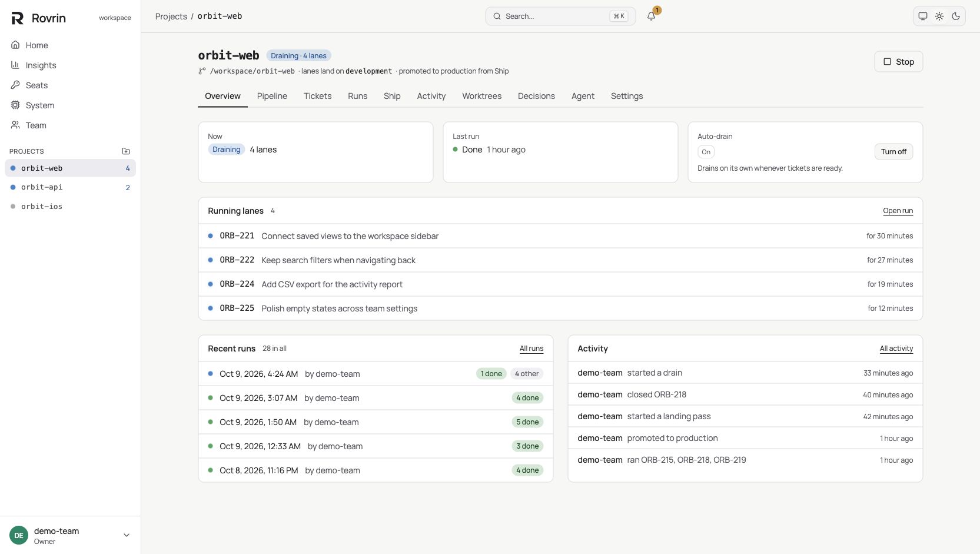Go to Home in sidebar

71,45
